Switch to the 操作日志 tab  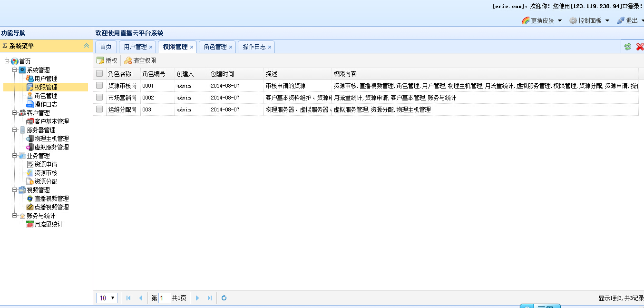click(x=254, y=47)
